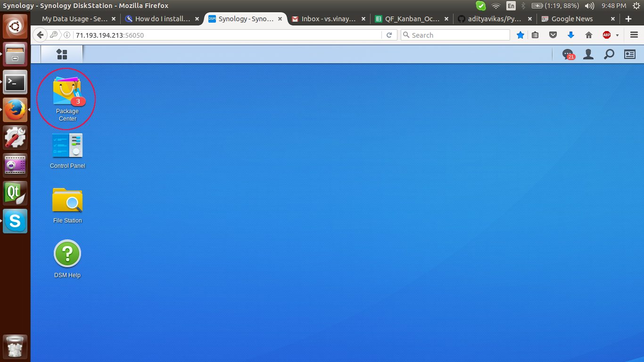The height and width of the screenshot is (362, 644).
Task: Switch to Gmail Inbox tab
Action: click(x=329, y=19)
